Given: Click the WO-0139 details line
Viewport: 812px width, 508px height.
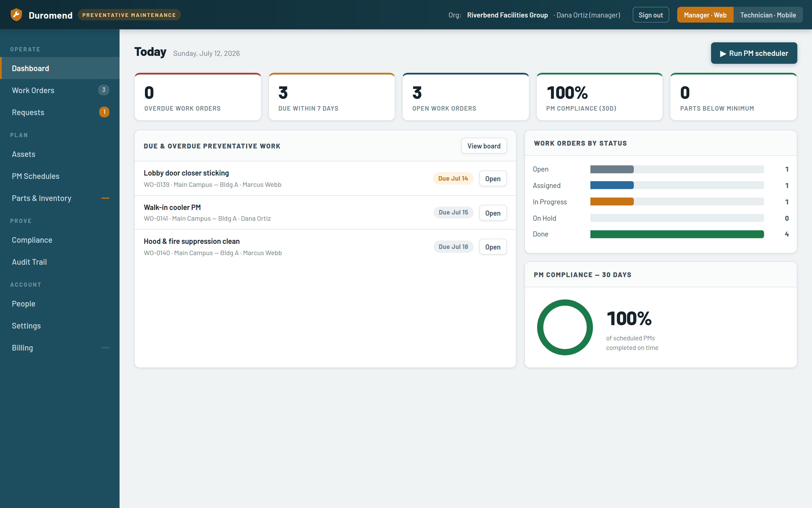Looking at the screenshot, I should click(x=212, y=185).
